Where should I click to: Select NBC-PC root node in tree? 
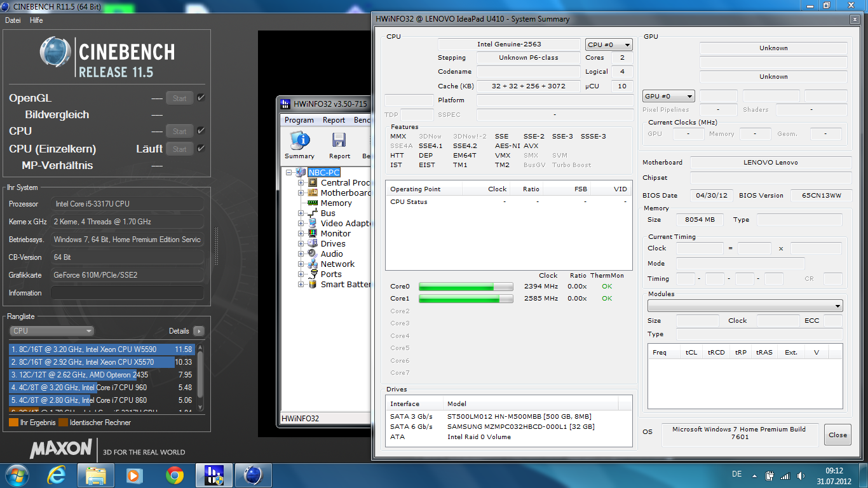pos(324,172)
